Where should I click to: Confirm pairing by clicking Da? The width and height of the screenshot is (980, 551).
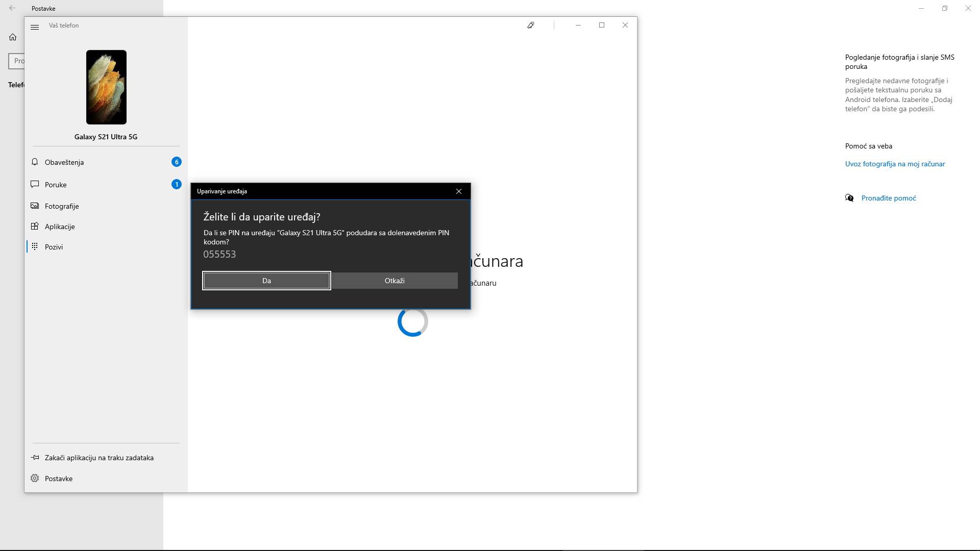[x=266, y=281]
